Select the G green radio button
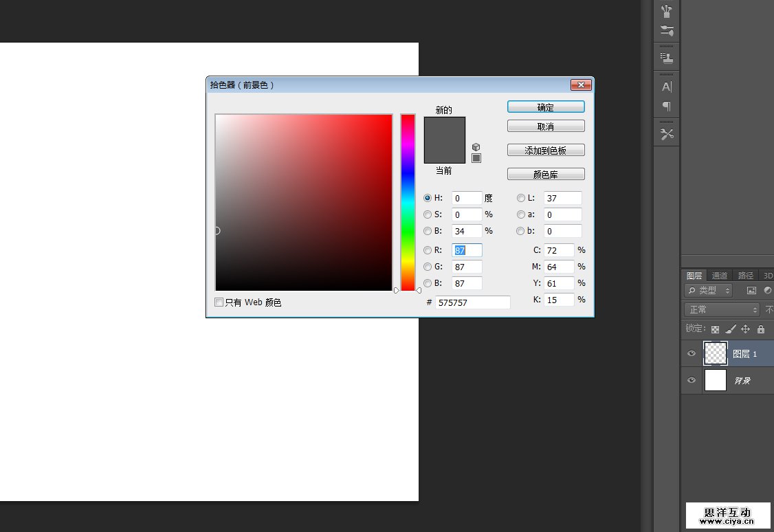Image resolution: width=774 pixels, height=532 pixels. click(428, 267)
